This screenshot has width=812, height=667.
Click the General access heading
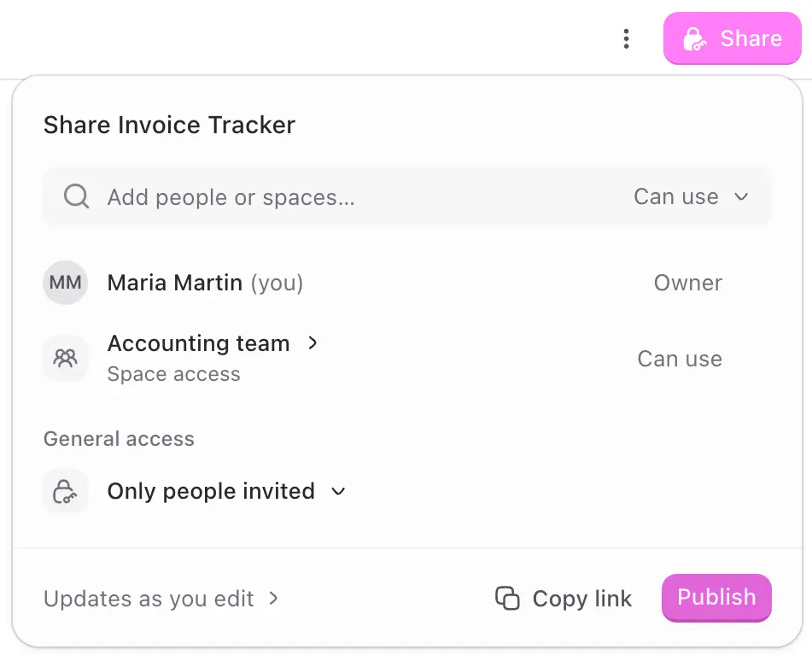119,439
